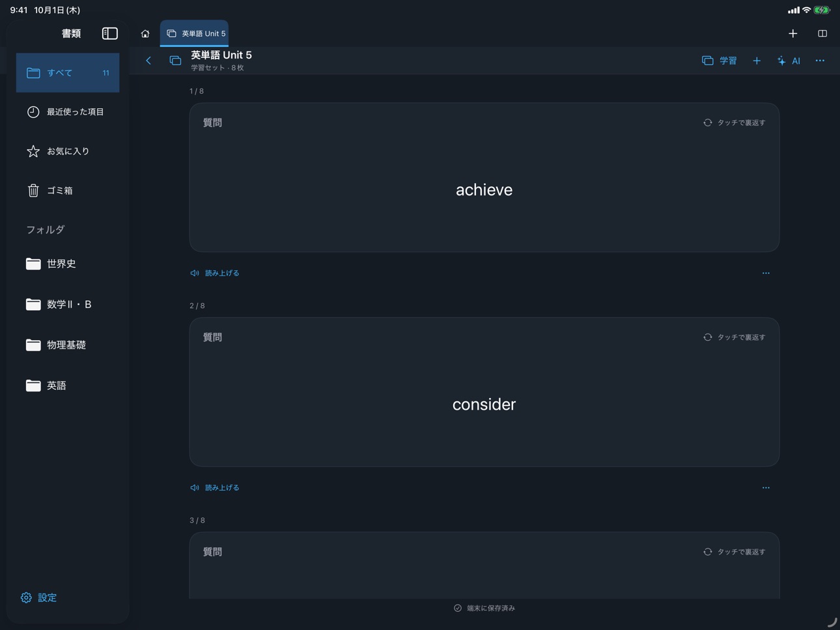This screenshot has height=630, width=840.
Task: Switch to the 英単語 Unit 5 tab
Action: tap(195, 33)
